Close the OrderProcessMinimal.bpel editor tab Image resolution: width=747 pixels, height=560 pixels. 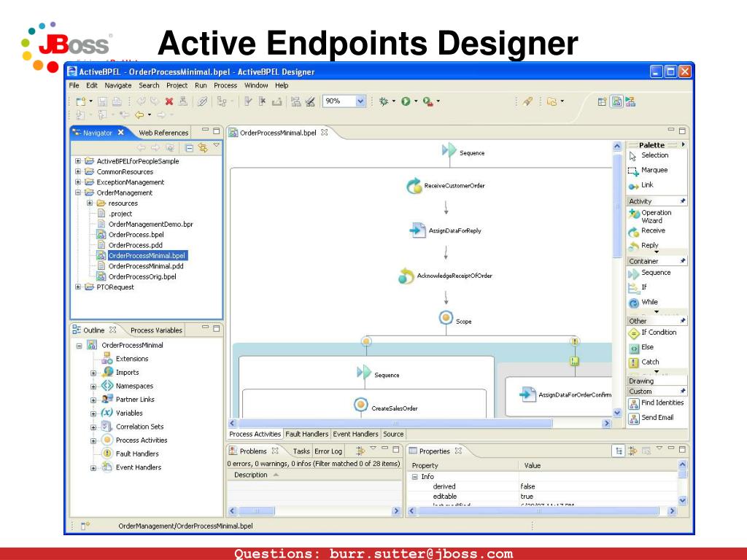[325, 133]
